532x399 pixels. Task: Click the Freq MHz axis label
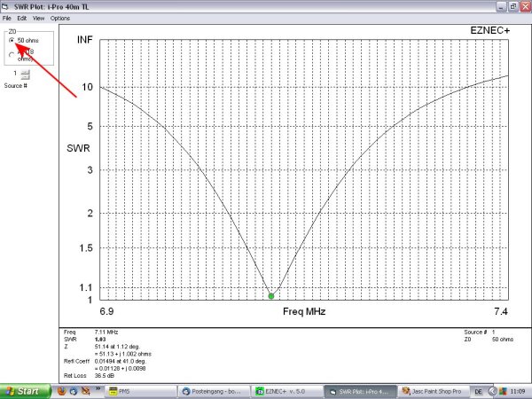(x=304, y=311)
